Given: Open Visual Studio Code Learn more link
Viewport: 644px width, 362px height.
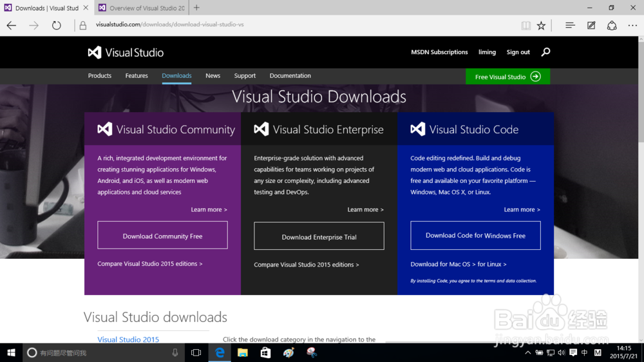Looking at the screenshot, I should (522, 209).
